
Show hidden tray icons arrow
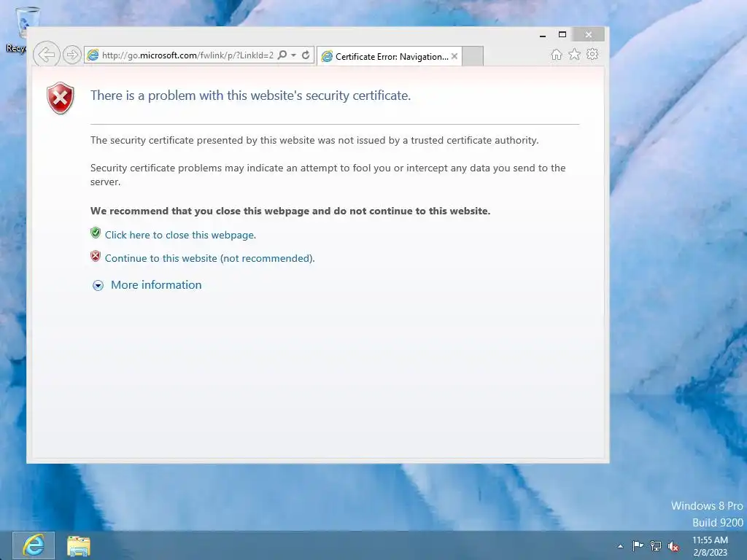(620, 546)
